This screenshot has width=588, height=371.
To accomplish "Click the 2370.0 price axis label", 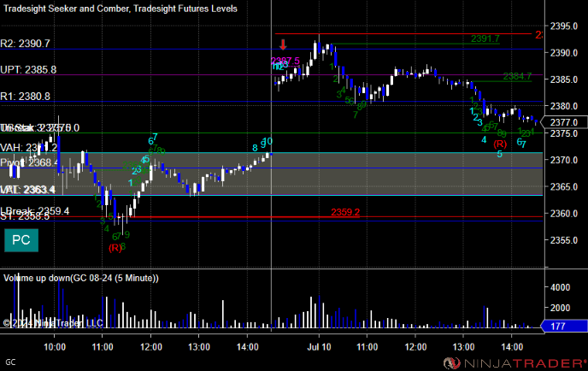I will point(564,160).
